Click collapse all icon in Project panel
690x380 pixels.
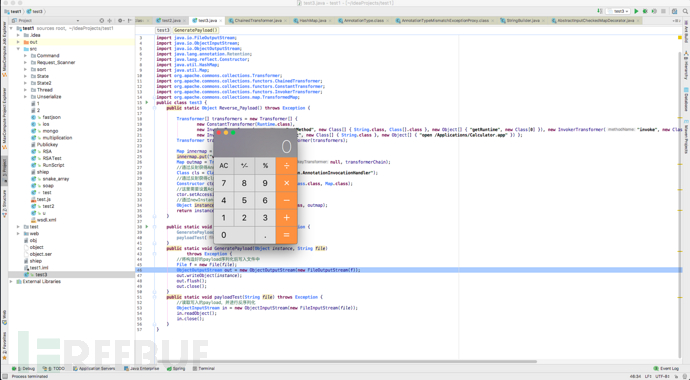coord(110,20)
